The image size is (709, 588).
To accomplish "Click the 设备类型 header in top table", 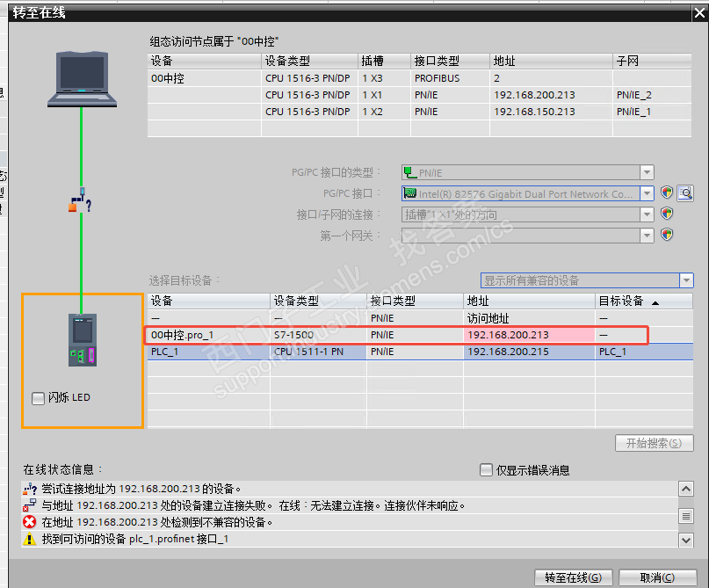I will 310,61.
